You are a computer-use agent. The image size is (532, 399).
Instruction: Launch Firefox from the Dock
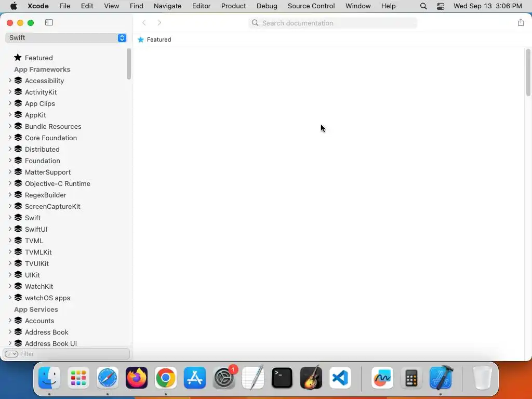[x=137, y=378]
